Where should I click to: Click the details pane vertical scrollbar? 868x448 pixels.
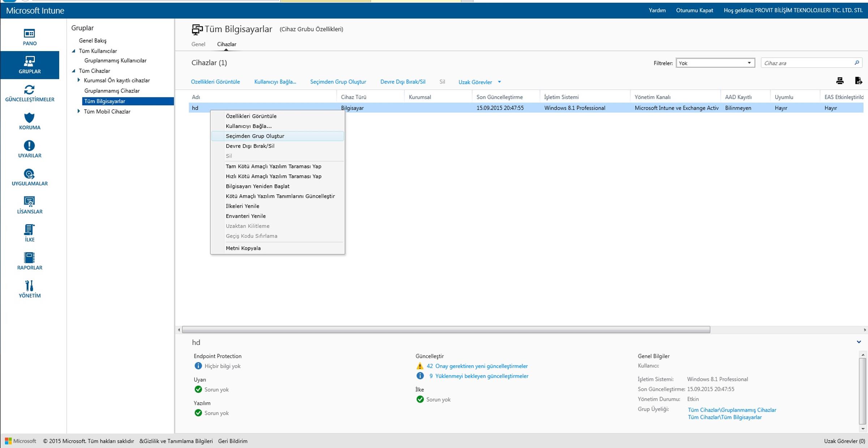[863, 391]
